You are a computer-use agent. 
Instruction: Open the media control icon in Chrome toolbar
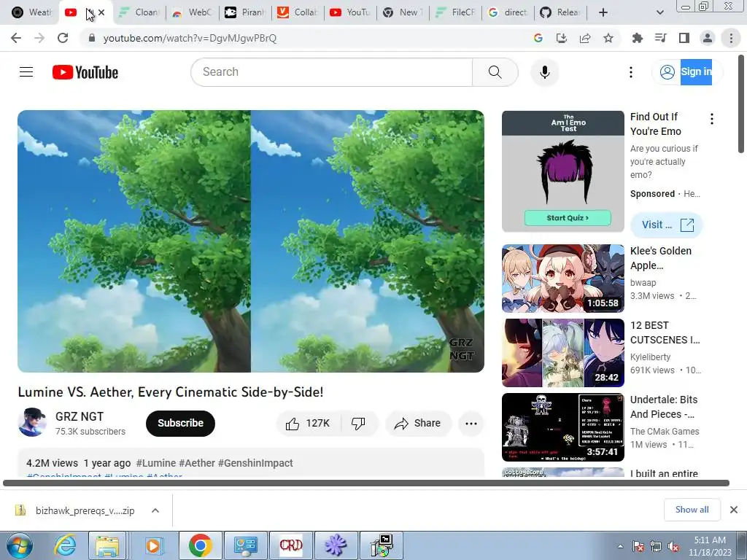661,38
